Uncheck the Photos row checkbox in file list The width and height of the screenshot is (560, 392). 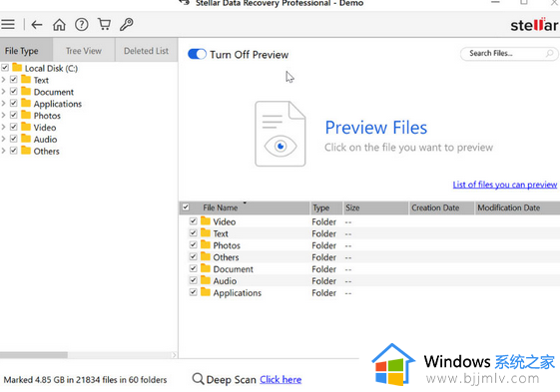coord(194,244)
